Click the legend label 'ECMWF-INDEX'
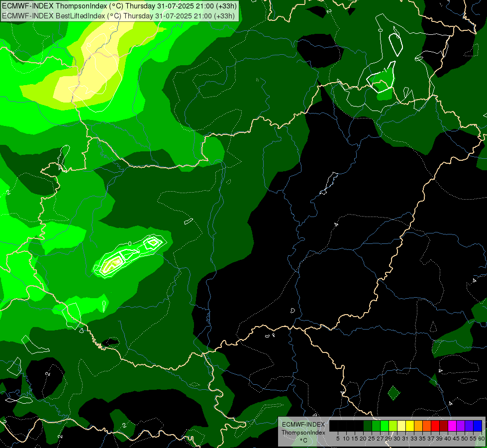The width and height of the screenshot is (487, 448). (x=303, y=425)
